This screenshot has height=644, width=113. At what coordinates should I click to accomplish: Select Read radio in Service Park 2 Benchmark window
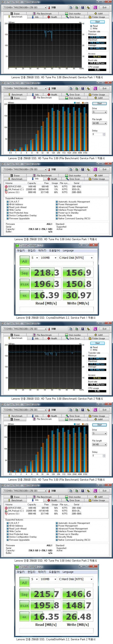pyautogui.click(x=91, y=348)
